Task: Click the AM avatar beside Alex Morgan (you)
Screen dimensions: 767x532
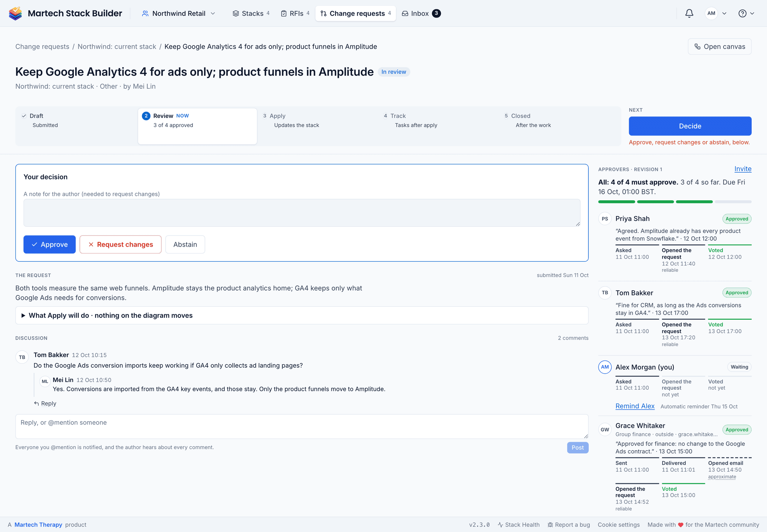Action: [605, 367]
